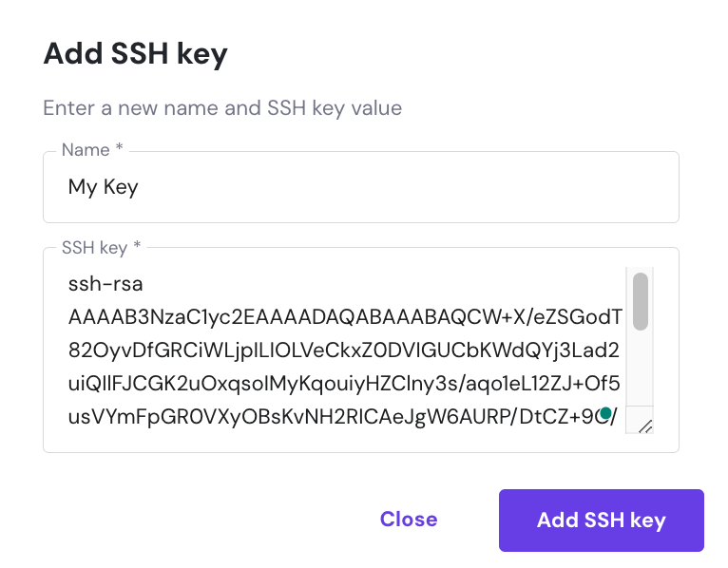This screenshot has height=568, width=728.
Task: Click the 'Name *' field label
Action: 94,150
